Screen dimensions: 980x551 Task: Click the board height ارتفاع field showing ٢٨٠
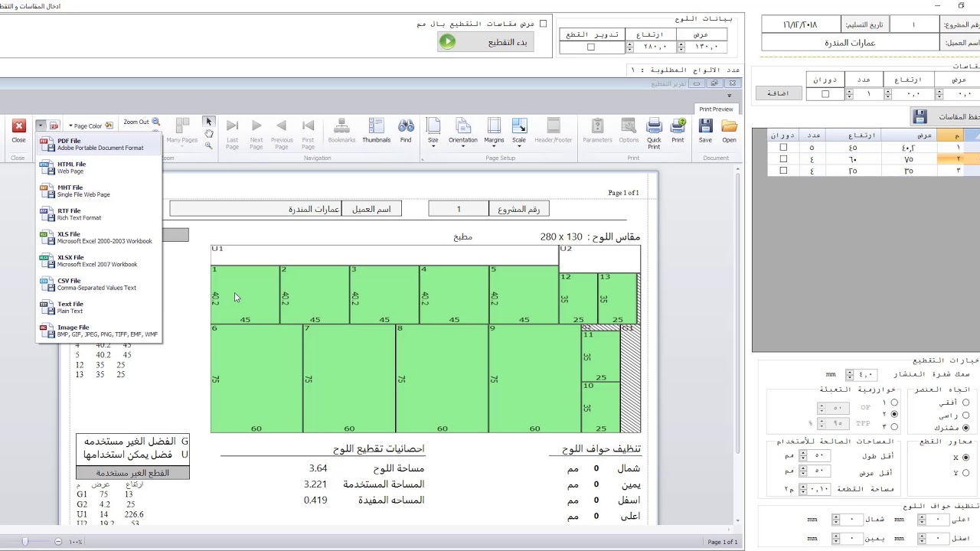[650, 47]
